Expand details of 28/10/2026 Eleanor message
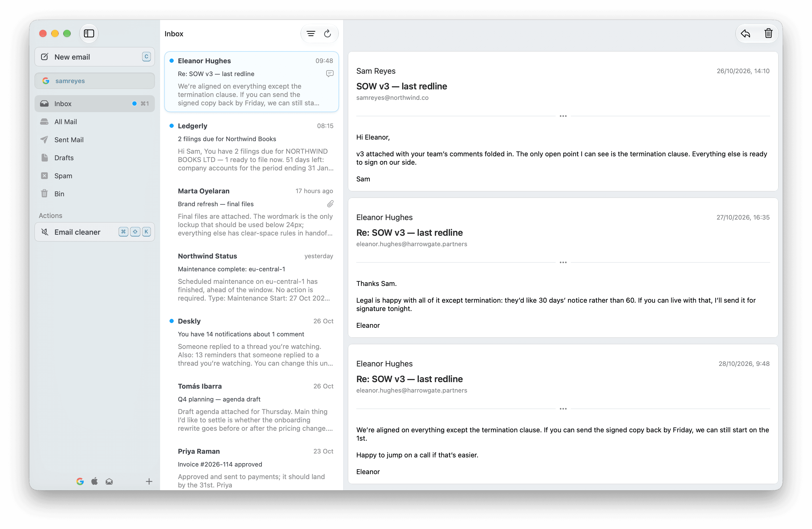812x529 pixels. tap(563, 409)
